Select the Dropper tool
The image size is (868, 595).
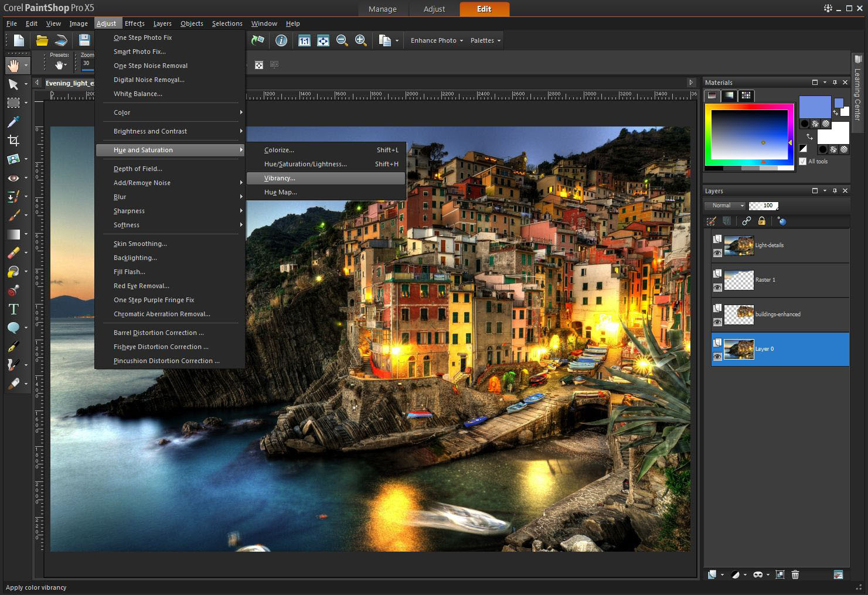pos(13,122)
